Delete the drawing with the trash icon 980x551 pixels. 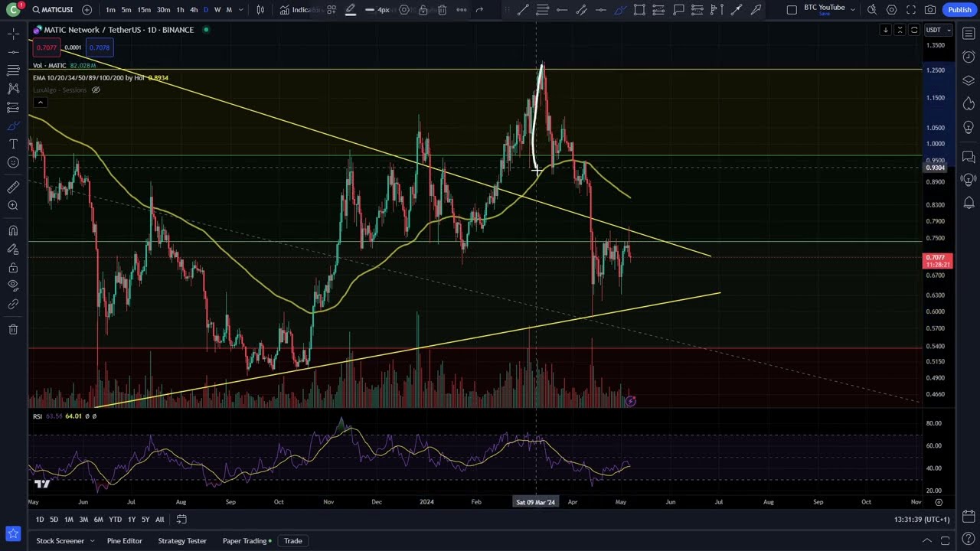[442, 10]
